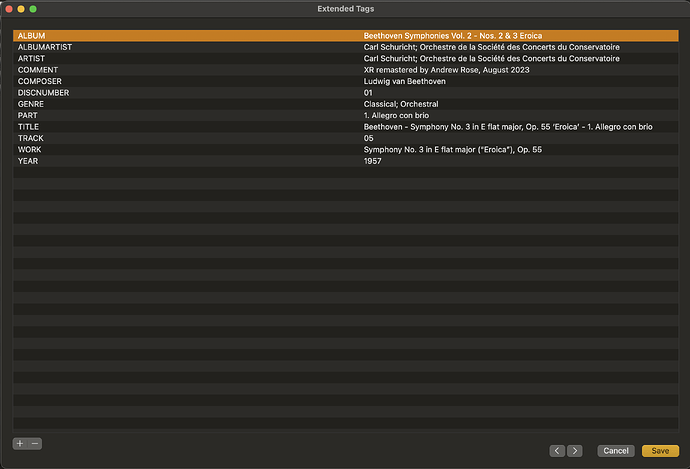Maximize the Extended Tags window
The image size is (690, 469).
point(33,9)
